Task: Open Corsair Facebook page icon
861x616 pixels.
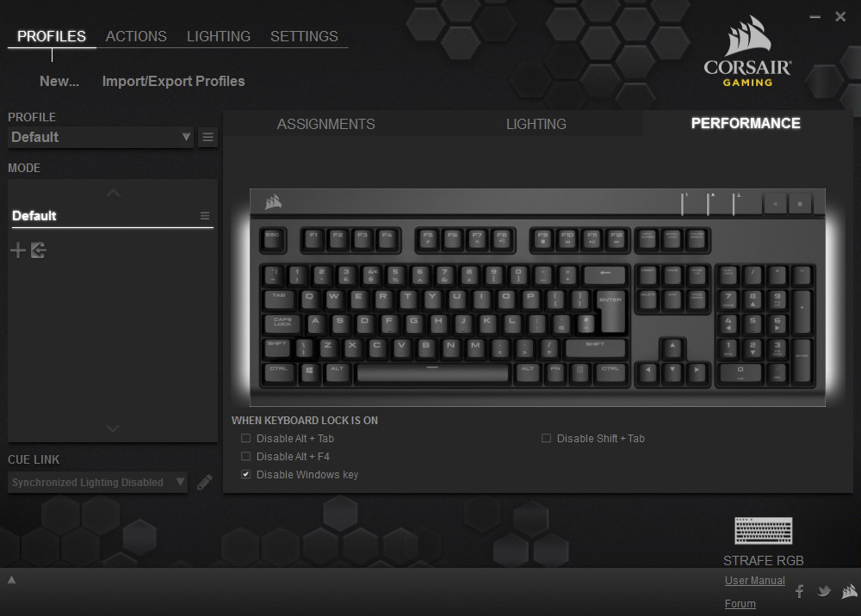Action: pos(800,591)
